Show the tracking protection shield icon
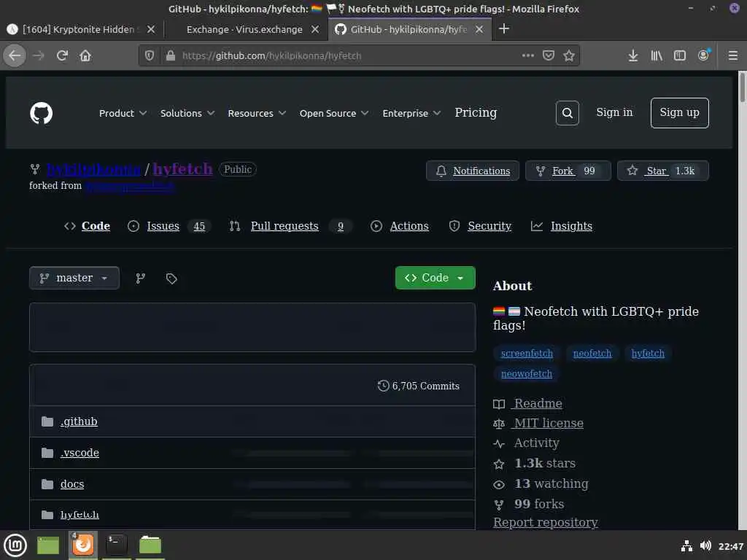 pyautogui.click(x=150, y=55)
